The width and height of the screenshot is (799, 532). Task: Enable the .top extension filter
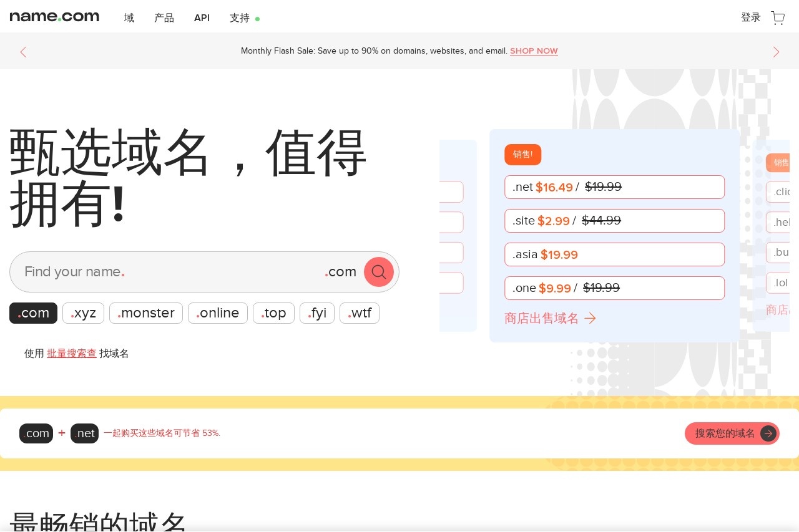273,313
